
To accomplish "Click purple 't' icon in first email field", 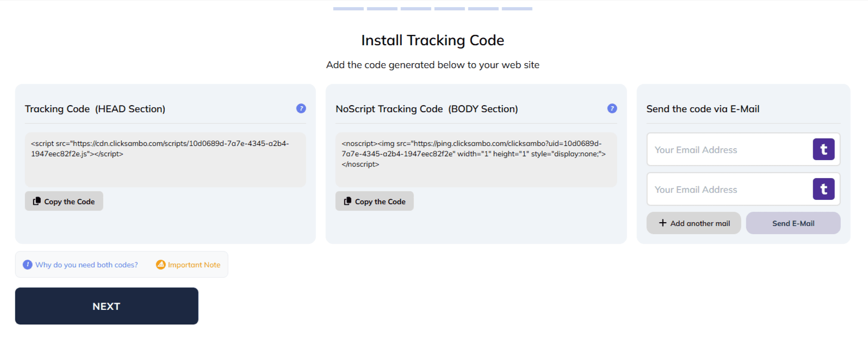I will point(823,149).
